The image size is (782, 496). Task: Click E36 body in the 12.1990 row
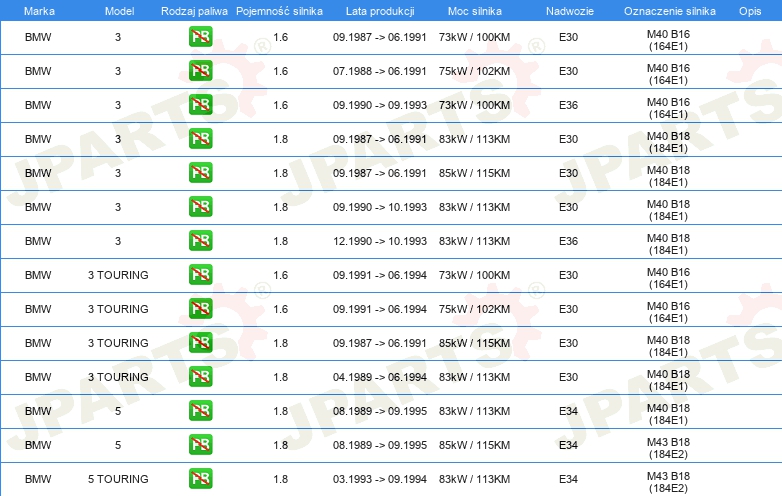[x=569, y=241]
